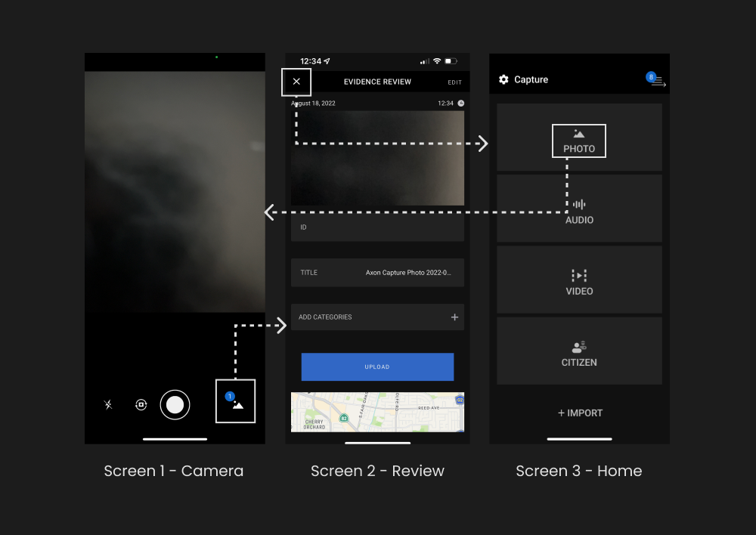Tap EDIT in Evidence Review header

[x=454, y=82]
